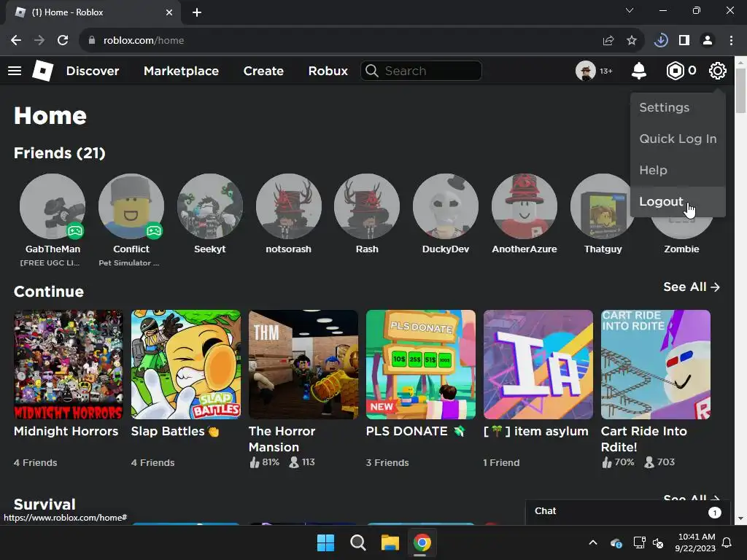This screenshot has width=747, height=560.
Task: Open PLS DONATE game thumbnail
Action: pos(421,365)
